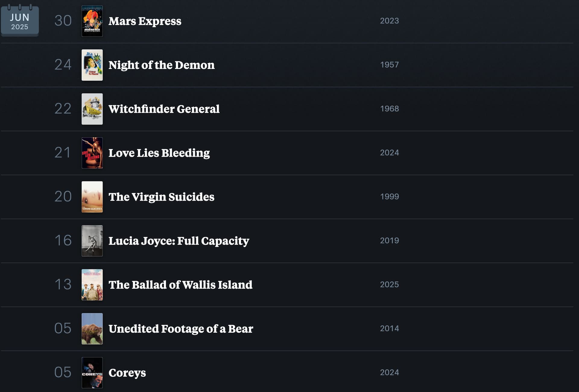Open The Virgin Suicides title link
579x392 pixels.
(x=161, y=197)
